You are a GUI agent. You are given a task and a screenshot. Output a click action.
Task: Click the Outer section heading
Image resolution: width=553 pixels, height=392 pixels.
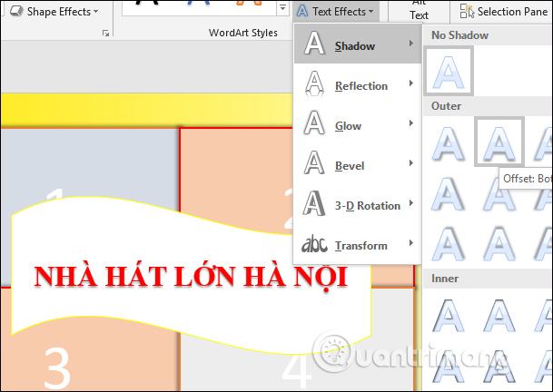[x=446, y=106]
